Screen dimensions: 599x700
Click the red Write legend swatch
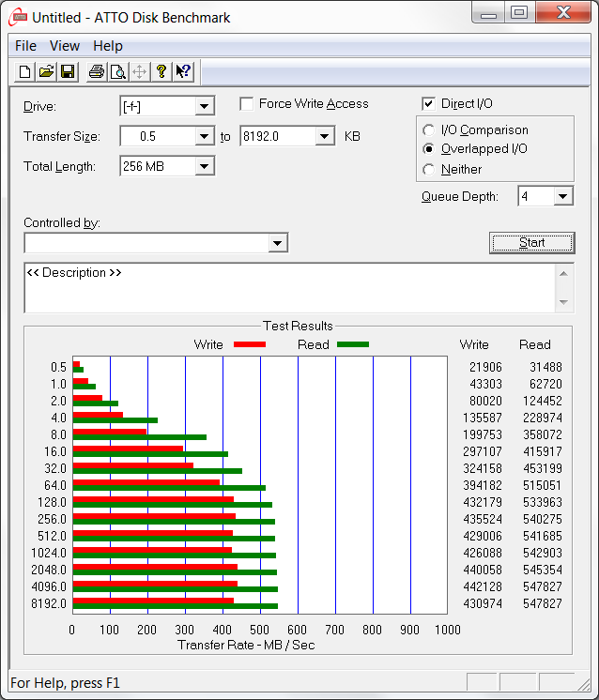click(x=250, y=344)
